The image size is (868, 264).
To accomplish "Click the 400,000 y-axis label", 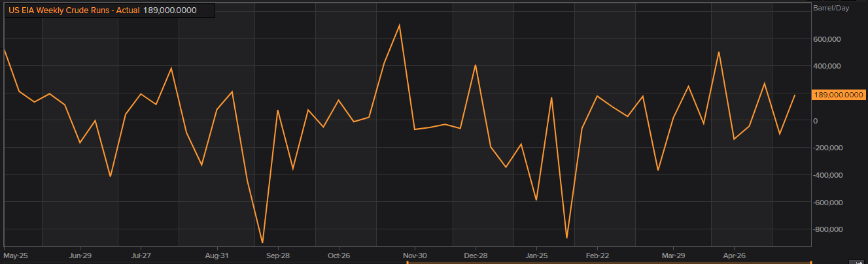I will [x=827, y=66].
